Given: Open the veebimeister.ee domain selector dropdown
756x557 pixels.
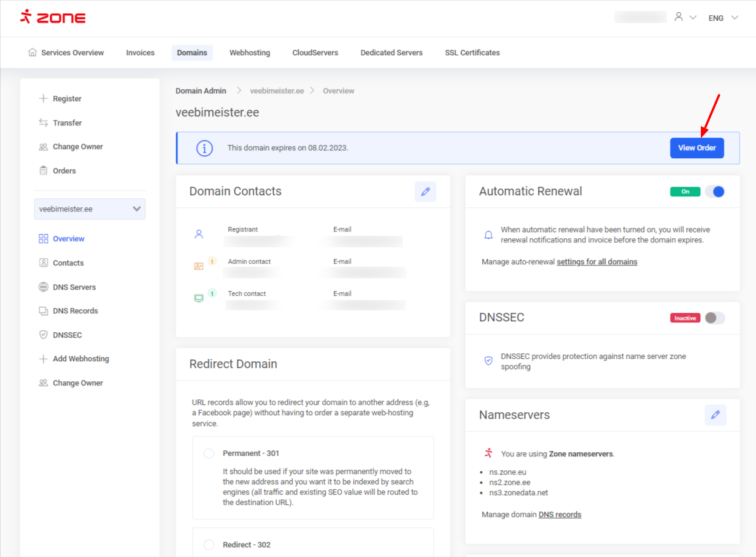Looking at the screenshot, I should pyautogui.click(x=90, y=209).
